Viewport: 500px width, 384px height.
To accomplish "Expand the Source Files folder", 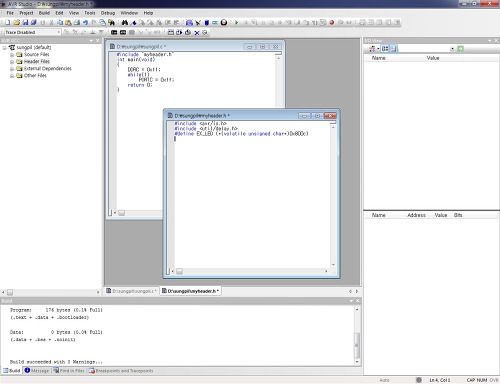I will [x=12, y=55].
